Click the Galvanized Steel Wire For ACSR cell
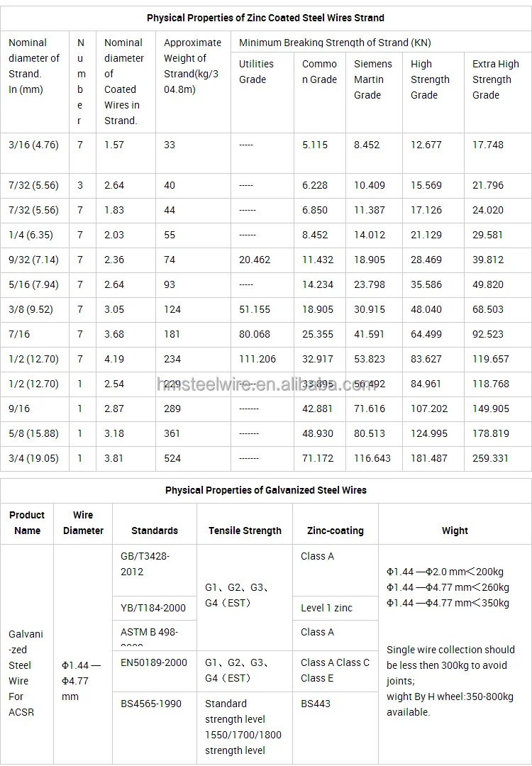The image size is (532, 766). [26, 673]
